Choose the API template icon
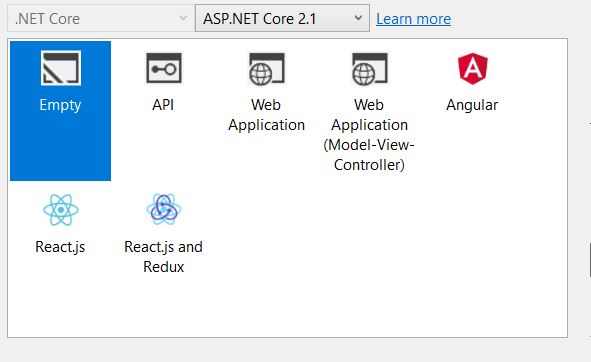Image resolution: width=591 pixels, height=362 pixels. (x=164, y=68)
